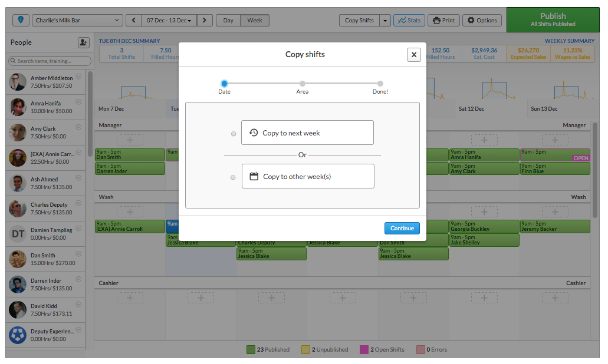Click the green Publish button
Image resolution: width=608 pixels, height=364 pixels.
click(x=553, y=20)
